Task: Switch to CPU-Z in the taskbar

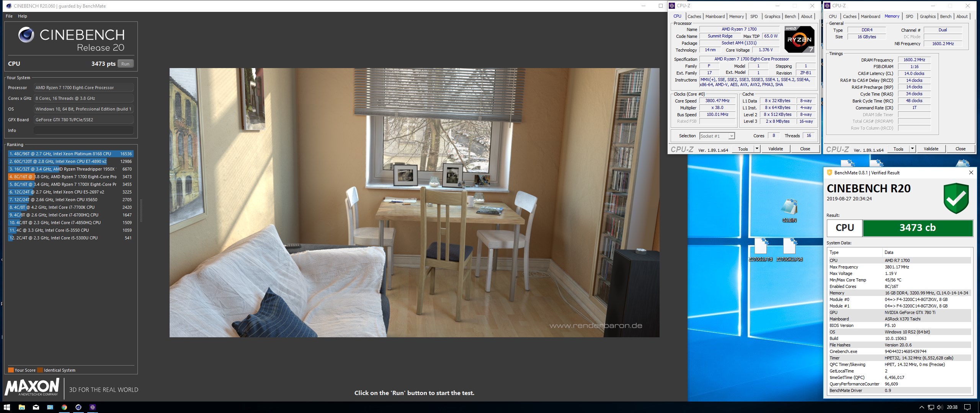Action: pyautogui.click(x=93, y=407)
